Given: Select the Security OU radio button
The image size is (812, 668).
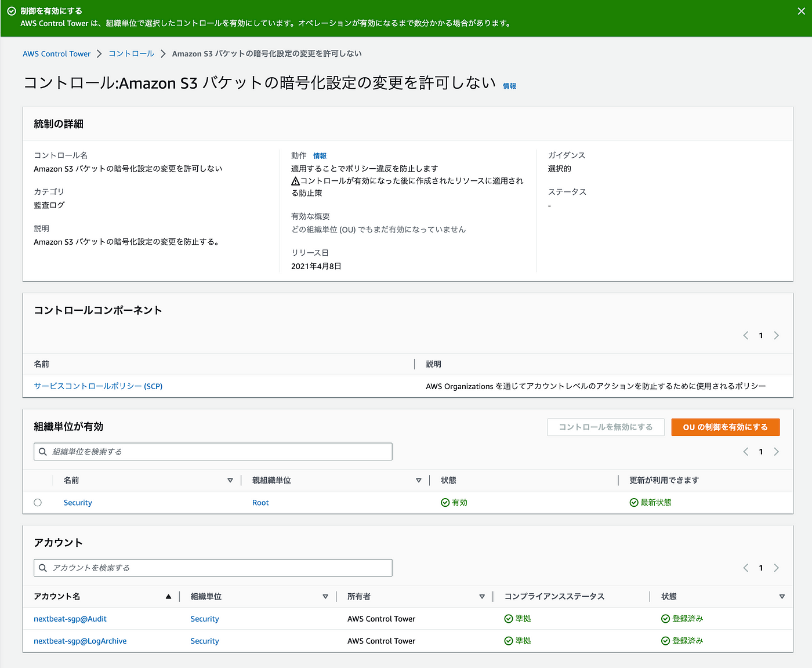Looking at the screenshot, I should tap(38, 503).
